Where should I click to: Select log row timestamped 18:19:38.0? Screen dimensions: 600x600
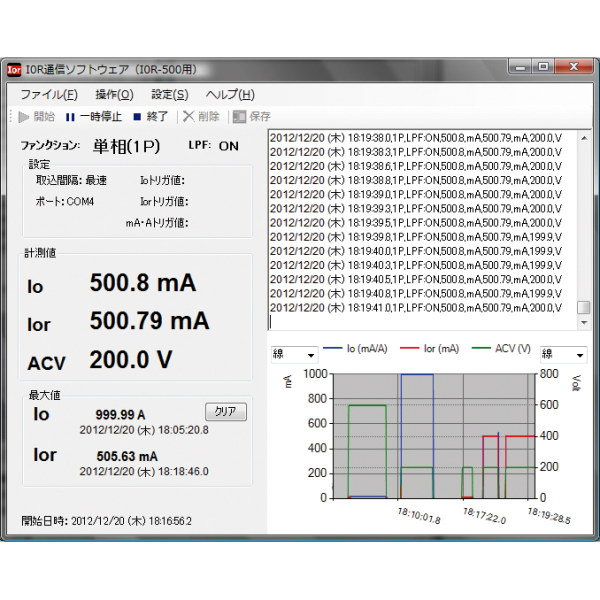(416, 138)
